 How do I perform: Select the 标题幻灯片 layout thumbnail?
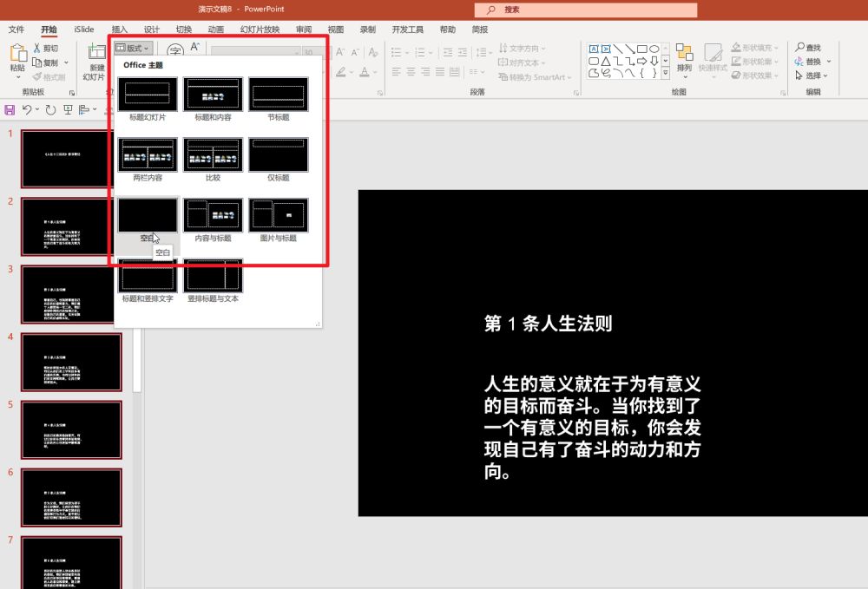click(147, 93)
